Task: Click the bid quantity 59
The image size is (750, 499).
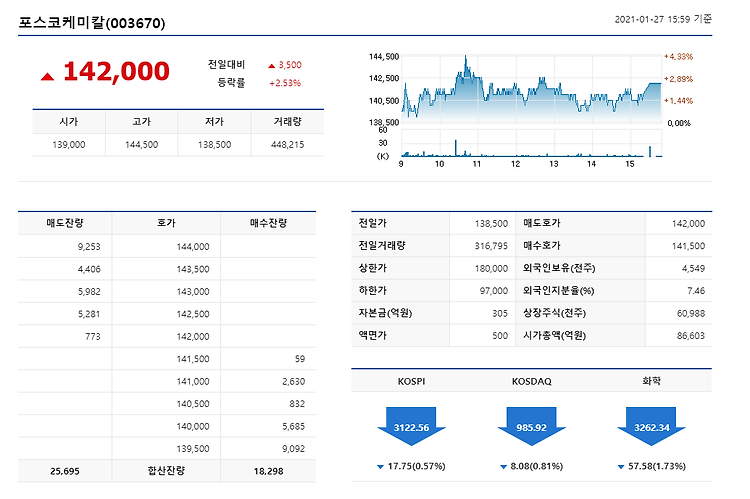Action: pos(300,359)
